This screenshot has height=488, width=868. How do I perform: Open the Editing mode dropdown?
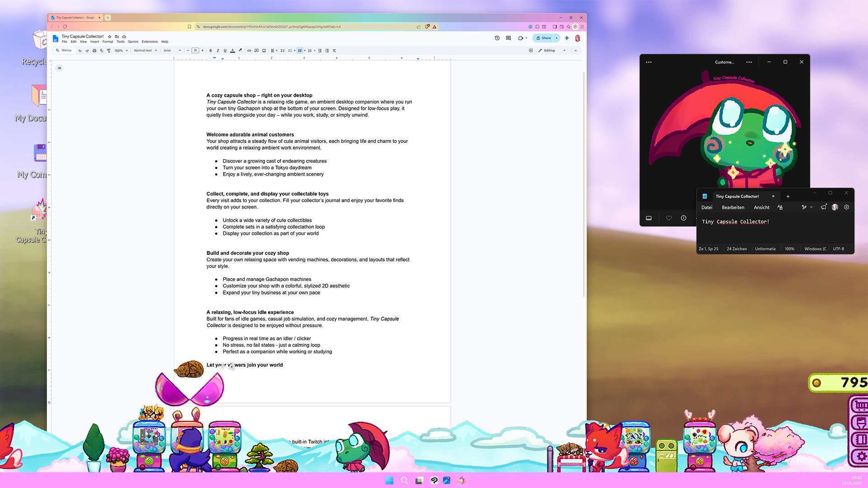pos(552,51)
